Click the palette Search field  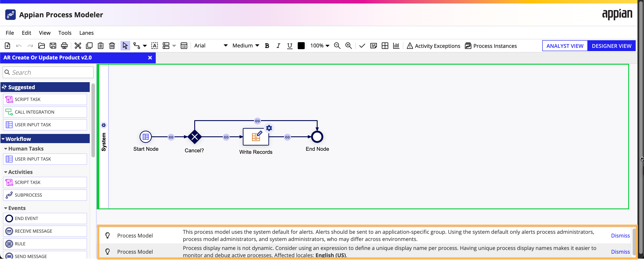pos(48,73)
